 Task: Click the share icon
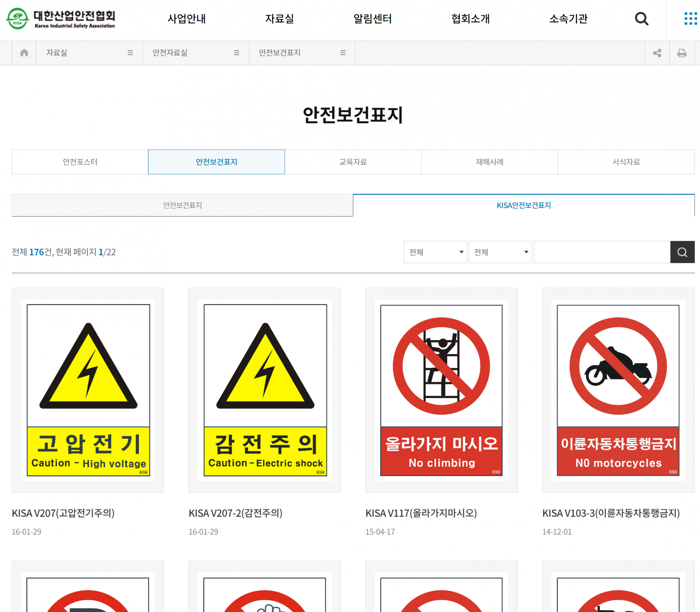point(657,53)
